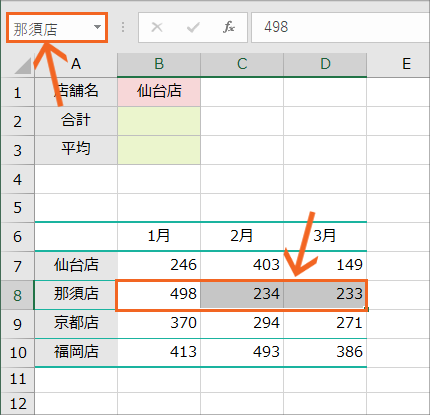The width and height of the screenshot is (430, 415).
Task: Select row 1 header
Action: point(18,92)
